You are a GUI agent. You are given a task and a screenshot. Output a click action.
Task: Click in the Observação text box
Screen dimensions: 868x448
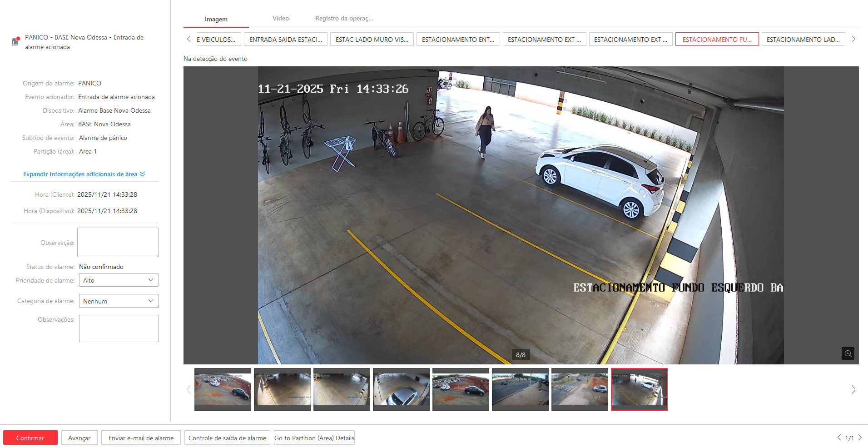click(x=118, y=242)
